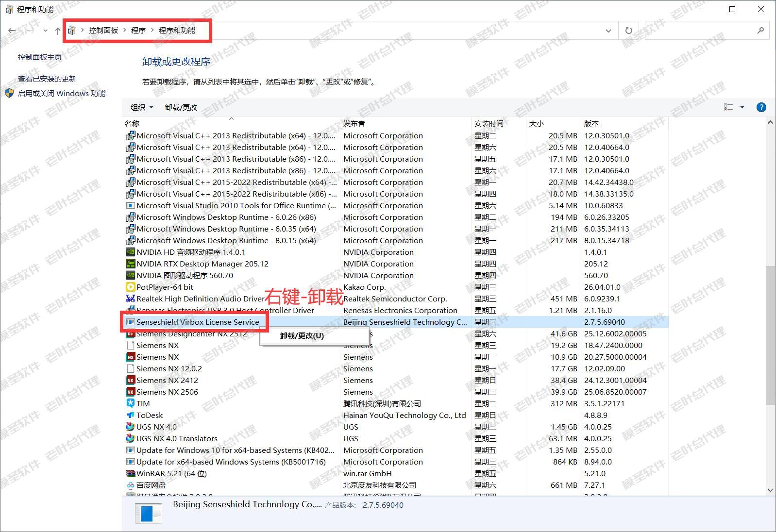Click the WinRAR 5.21 icon

(130, 473)
